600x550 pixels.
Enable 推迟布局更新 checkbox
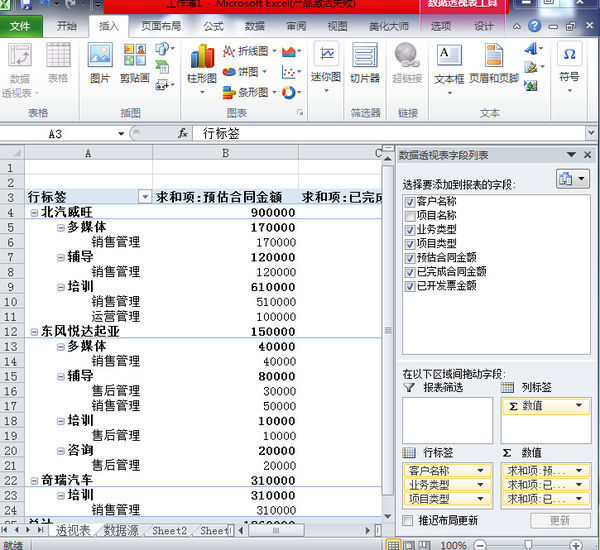(408, 521)
